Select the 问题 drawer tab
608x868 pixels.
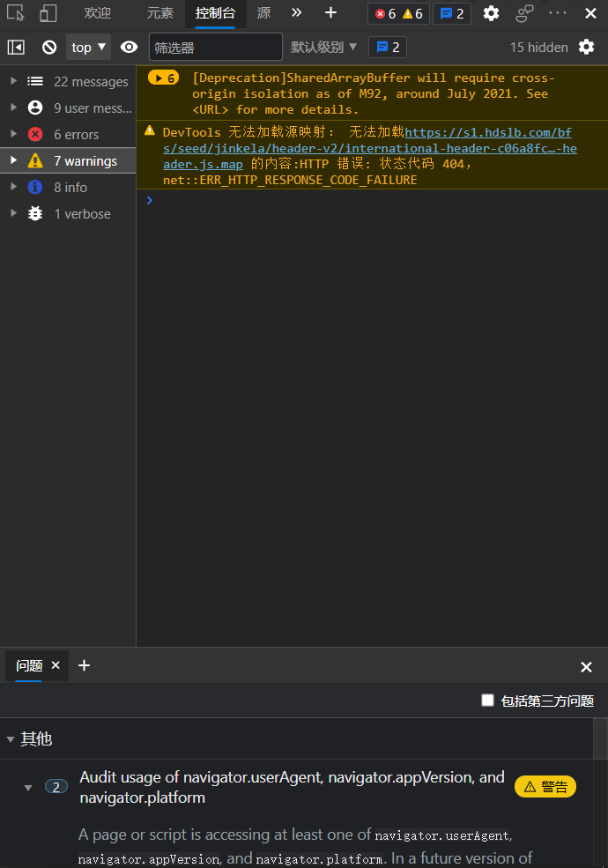[x=29, y=665]
